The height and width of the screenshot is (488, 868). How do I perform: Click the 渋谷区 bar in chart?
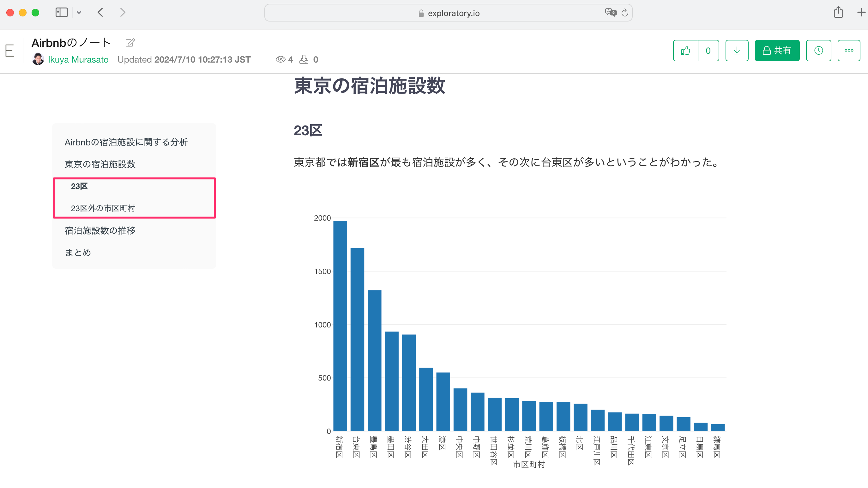(x=409, y=383)
